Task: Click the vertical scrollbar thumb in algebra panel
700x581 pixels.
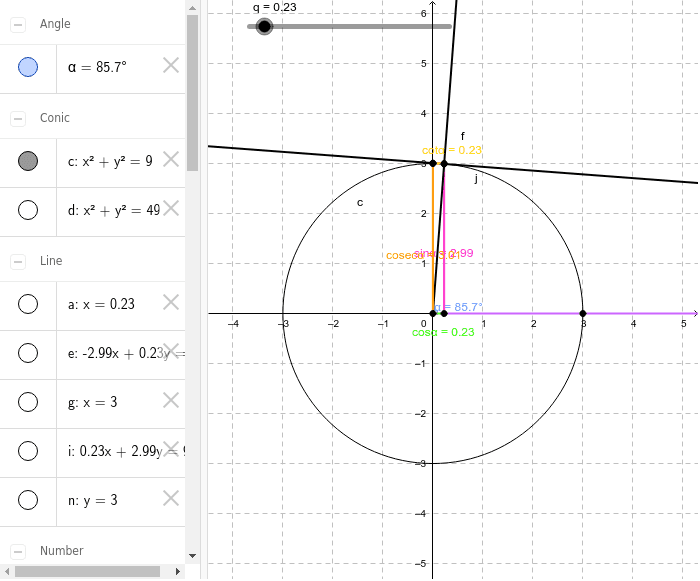Action: (192, 93)
